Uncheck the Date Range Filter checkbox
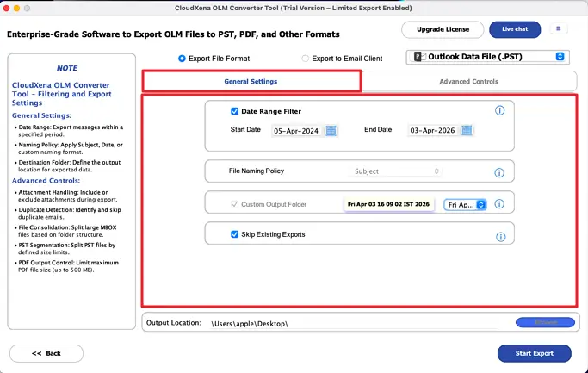The height and width of the screenshot is (373, 588). [234, 111]
